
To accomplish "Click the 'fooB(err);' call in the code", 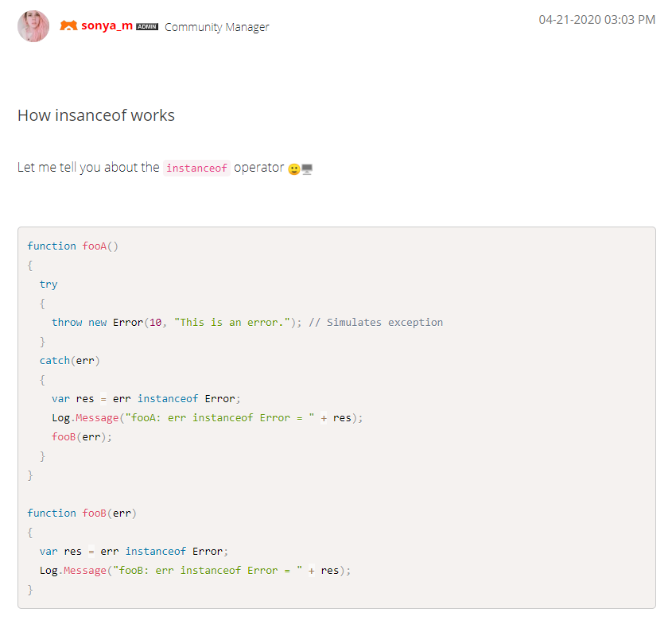I will [82, 436].
